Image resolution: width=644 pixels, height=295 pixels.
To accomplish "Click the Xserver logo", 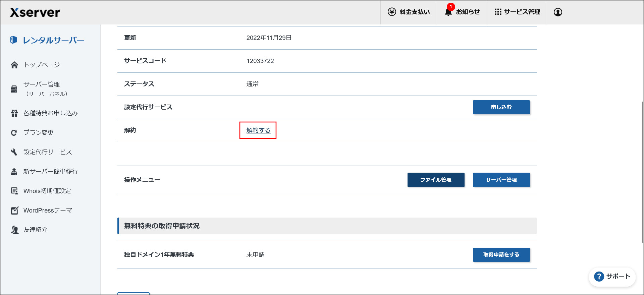I will pyautogui.click(x=35, y=12).
